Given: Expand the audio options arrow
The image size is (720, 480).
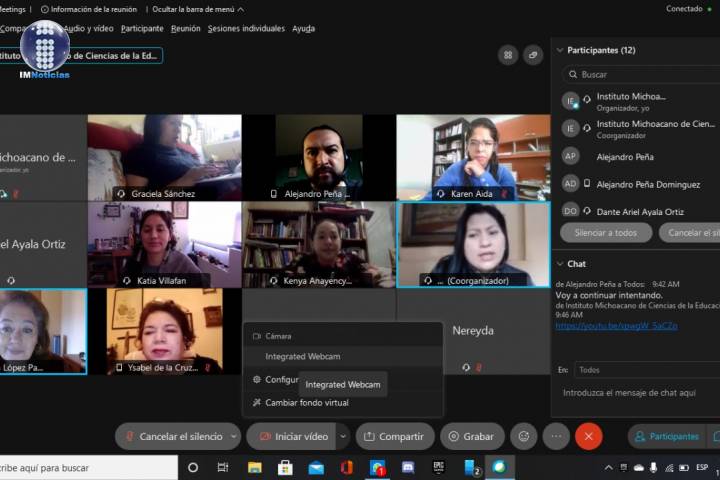Looking at the screenshot, I should click(x=234, y=437).
